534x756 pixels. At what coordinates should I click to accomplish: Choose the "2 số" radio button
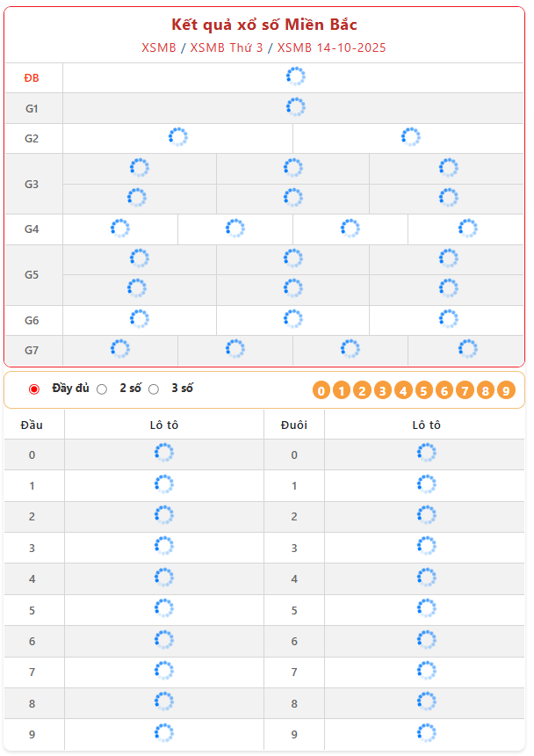click(102, 389)
